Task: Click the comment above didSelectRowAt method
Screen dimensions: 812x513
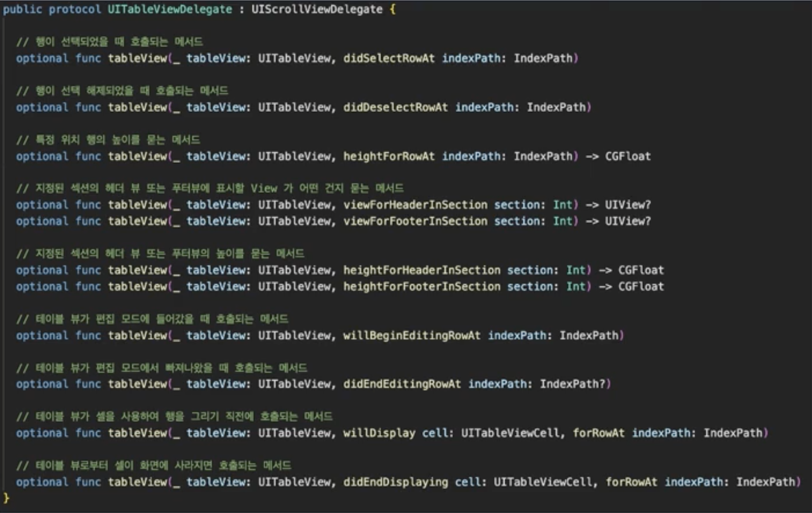Action: pos(110,42)
